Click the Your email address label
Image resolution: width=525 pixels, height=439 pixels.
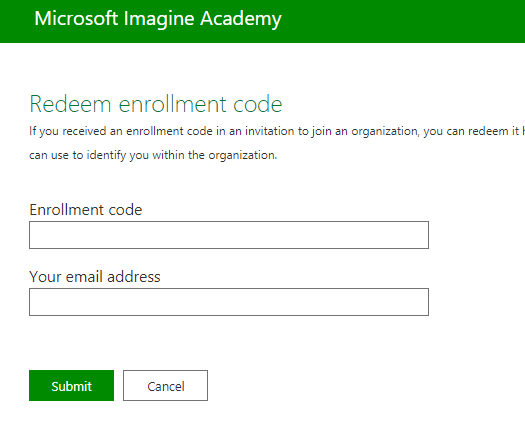click(x=95, y=277)
